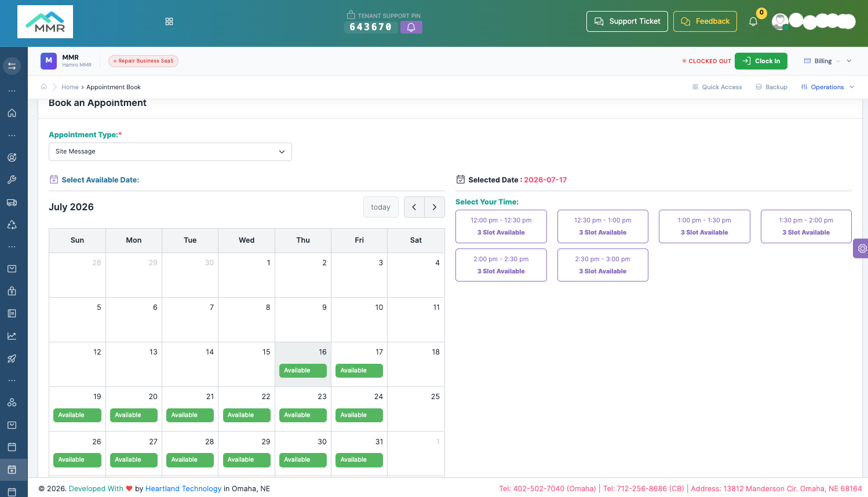Viewport: 868px width, 497px height.
Task: Select Available on July 19
Action: 77,415
